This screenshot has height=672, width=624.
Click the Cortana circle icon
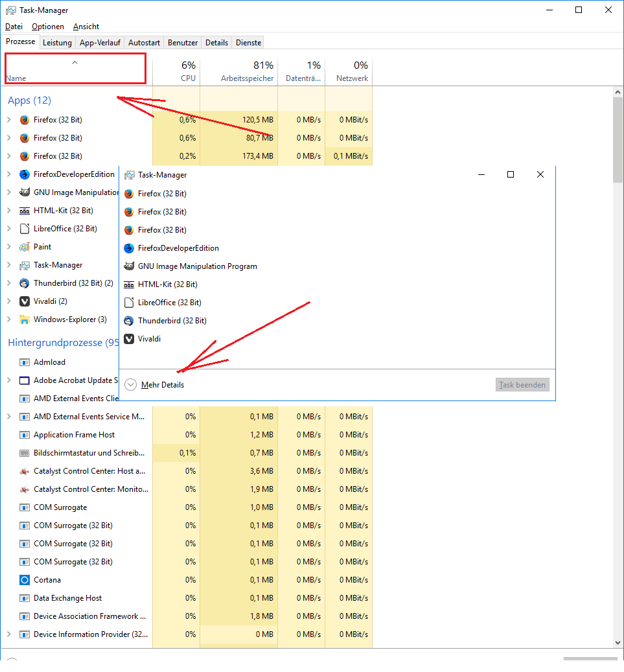point(25,580)
